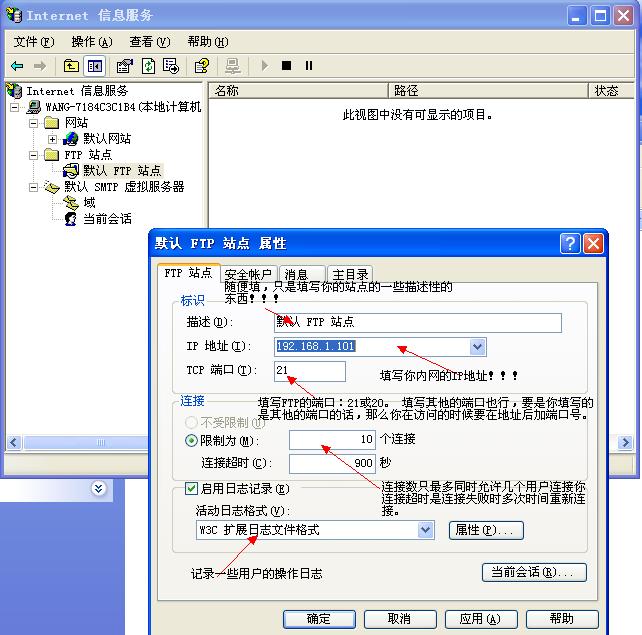
Task: Click the Pause item icon
Action: [x=309, y=66]
